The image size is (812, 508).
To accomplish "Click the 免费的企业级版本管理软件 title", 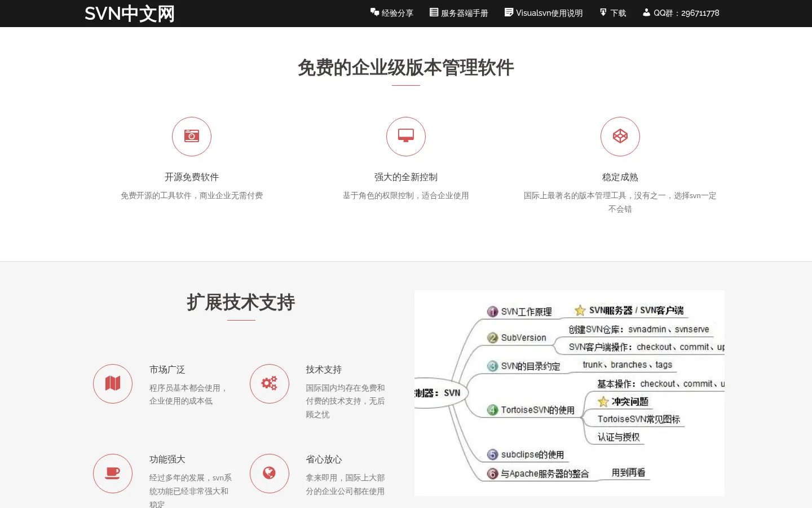I will (406, 68).
